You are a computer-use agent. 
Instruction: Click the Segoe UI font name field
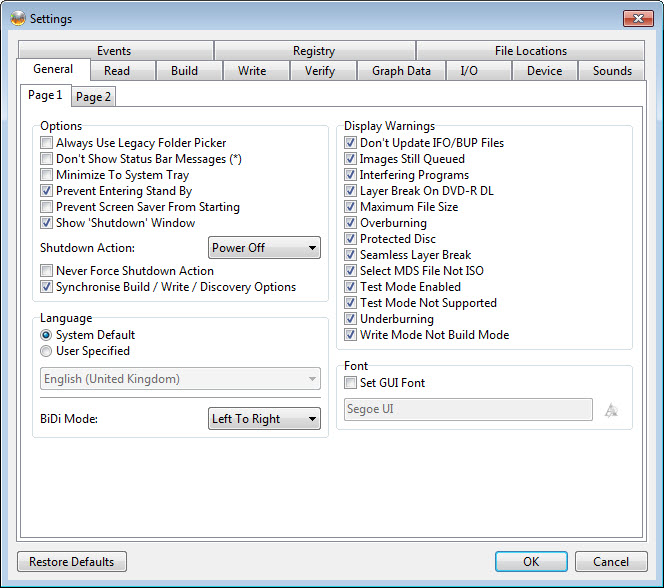pos(468,409)
